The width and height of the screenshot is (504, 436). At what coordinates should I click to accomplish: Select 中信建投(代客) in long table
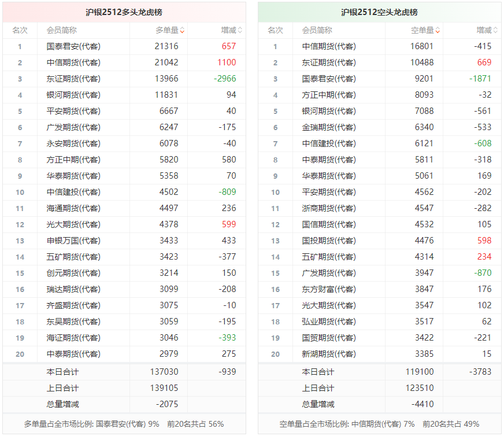[73, 192]
